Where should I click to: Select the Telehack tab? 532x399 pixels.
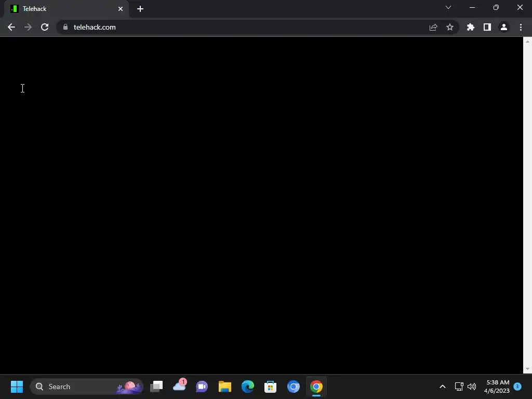(66, 9)
